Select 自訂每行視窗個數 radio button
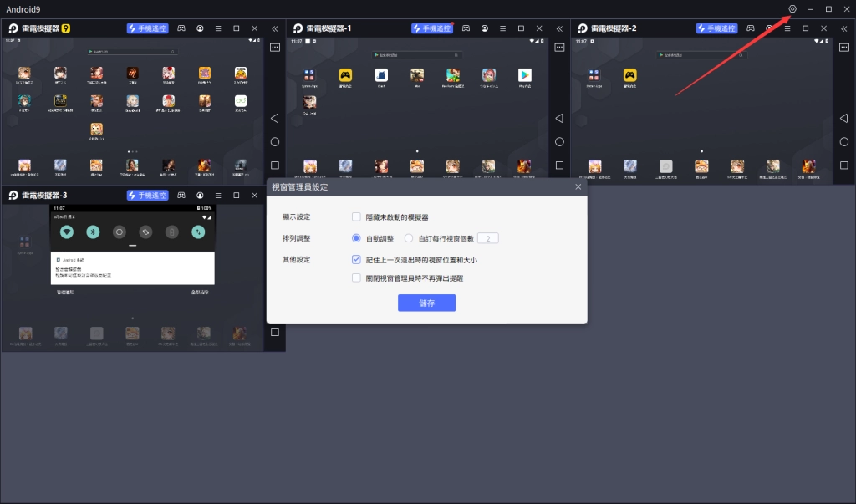856x504 pixels. coord(408,238)
